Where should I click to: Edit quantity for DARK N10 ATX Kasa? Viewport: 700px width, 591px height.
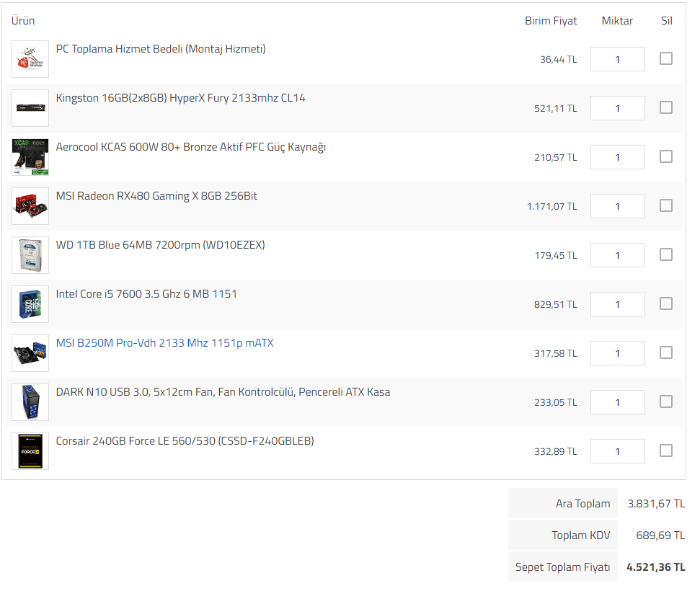coord(617,402)
